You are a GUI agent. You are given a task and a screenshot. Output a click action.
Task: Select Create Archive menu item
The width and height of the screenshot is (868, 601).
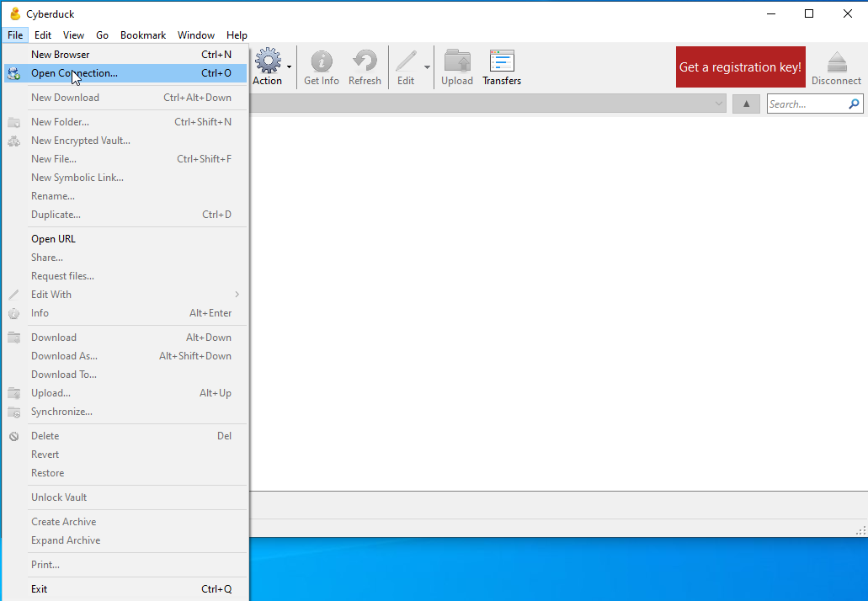click(125, 522)
